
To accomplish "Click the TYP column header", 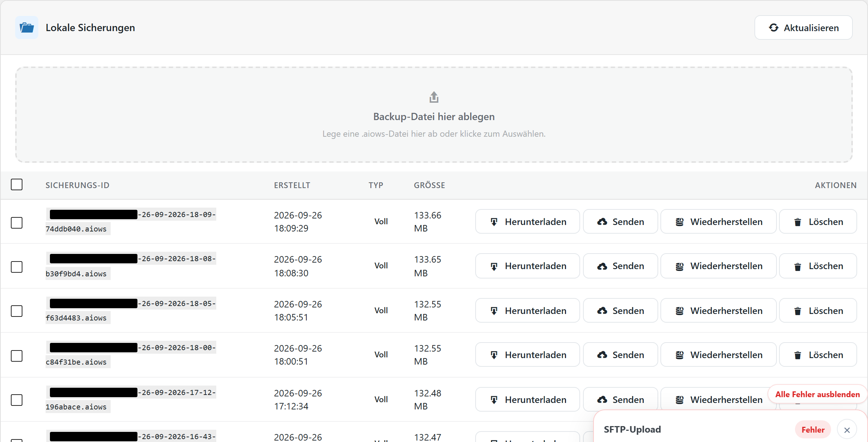I will coord(376,185).
